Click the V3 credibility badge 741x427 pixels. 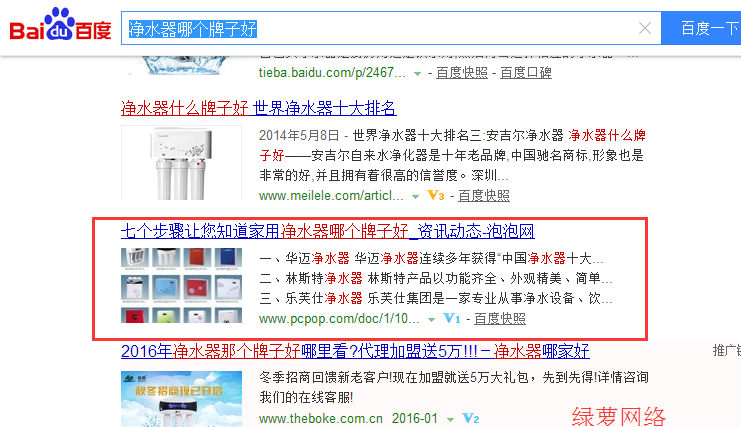[x=435, y=195]
